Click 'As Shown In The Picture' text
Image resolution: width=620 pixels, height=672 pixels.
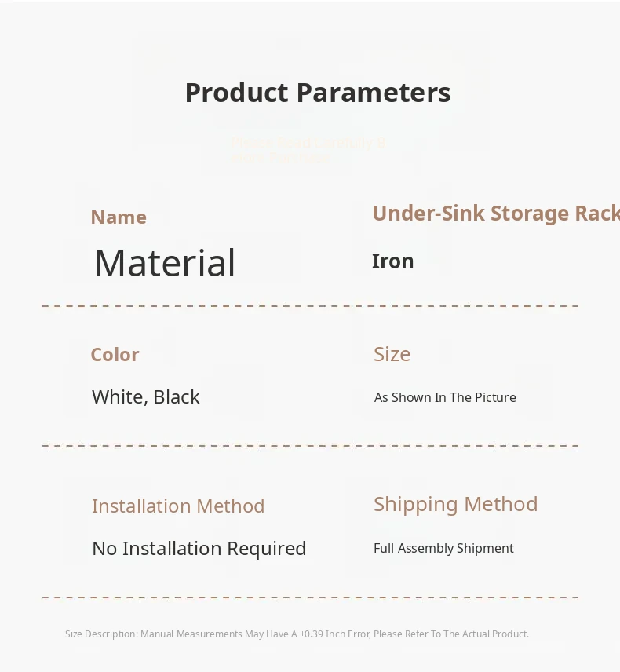[445, 397]
